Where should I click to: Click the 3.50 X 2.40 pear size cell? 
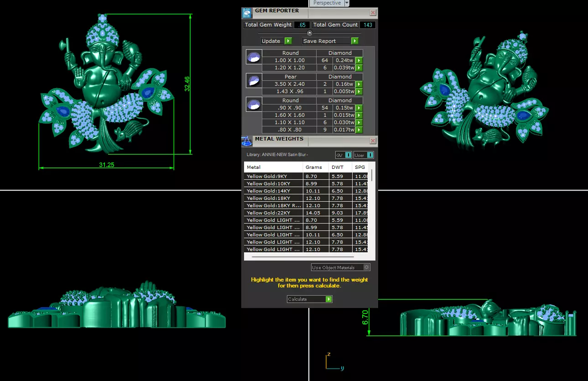[x=289, y=84]
